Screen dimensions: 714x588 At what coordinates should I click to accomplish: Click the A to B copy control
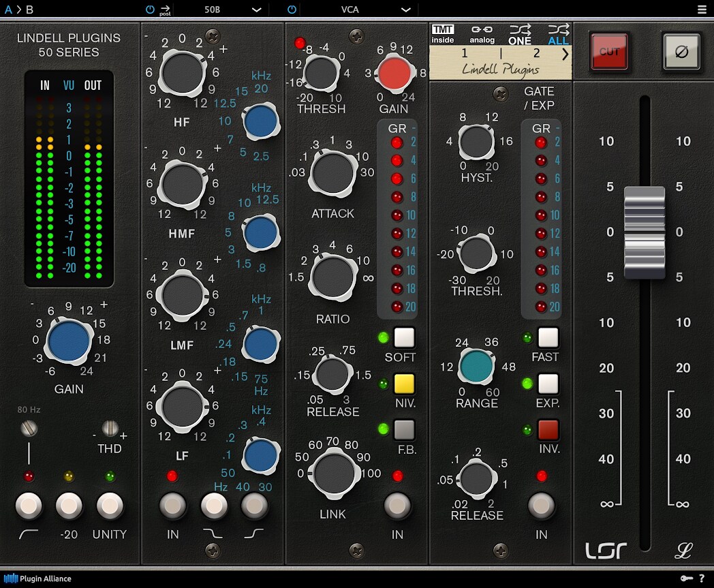18,10
